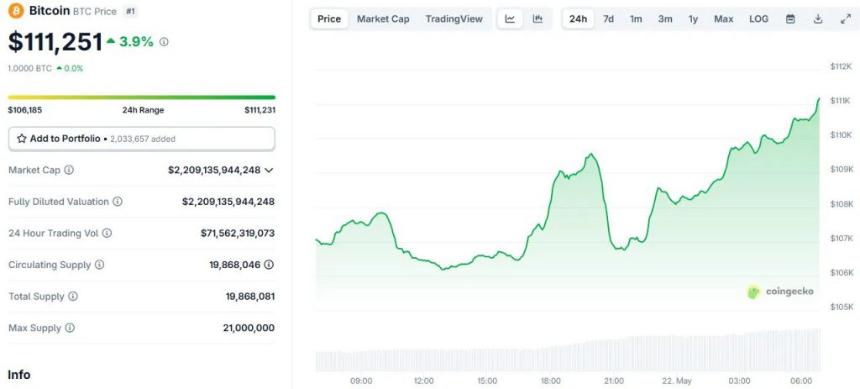Click the Info section heading

19,375
